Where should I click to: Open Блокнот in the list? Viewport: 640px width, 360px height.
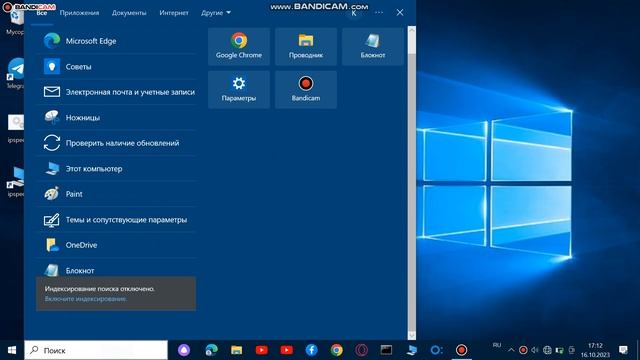pos(116,268)
